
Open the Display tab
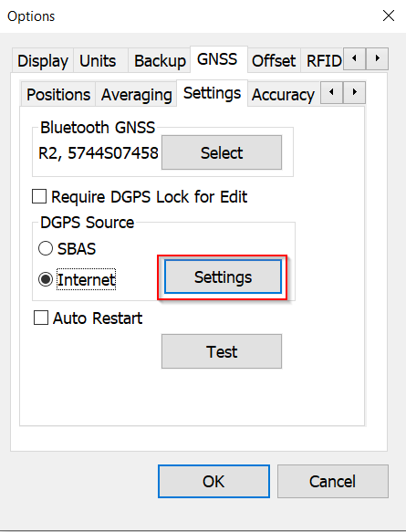pyautogui.click(x=43, y=61)
